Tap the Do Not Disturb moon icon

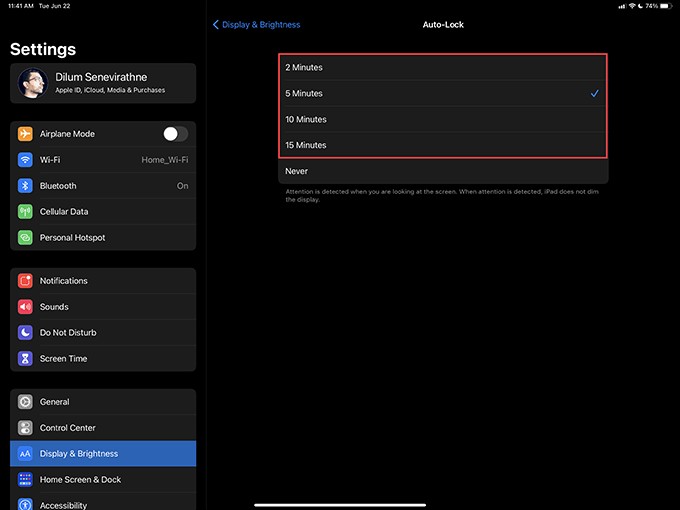pos(25,333)
